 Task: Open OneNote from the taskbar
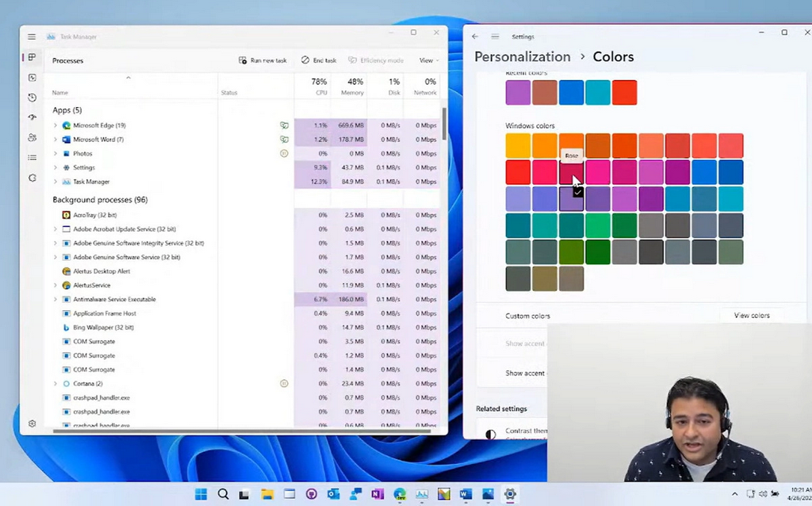(x=377, y=494)
